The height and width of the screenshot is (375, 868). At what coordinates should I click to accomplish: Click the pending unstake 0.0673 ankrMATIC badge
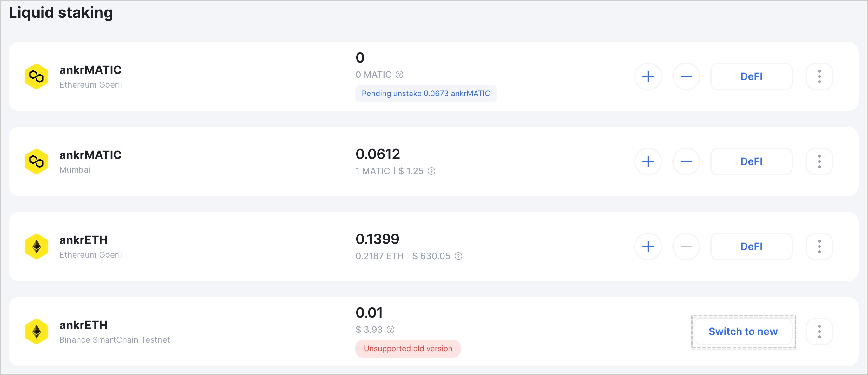[x=426, y=94]
